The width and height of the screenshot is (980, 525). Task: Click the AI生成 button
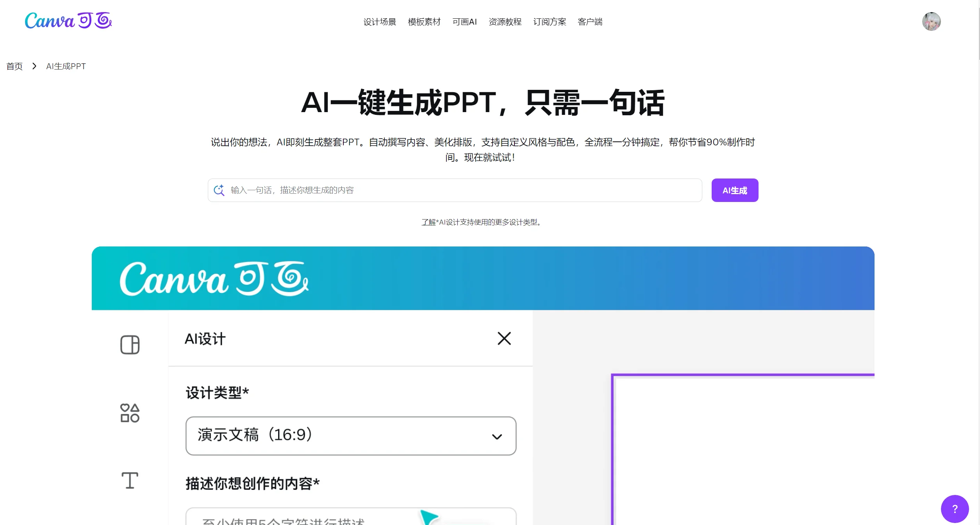734,190
